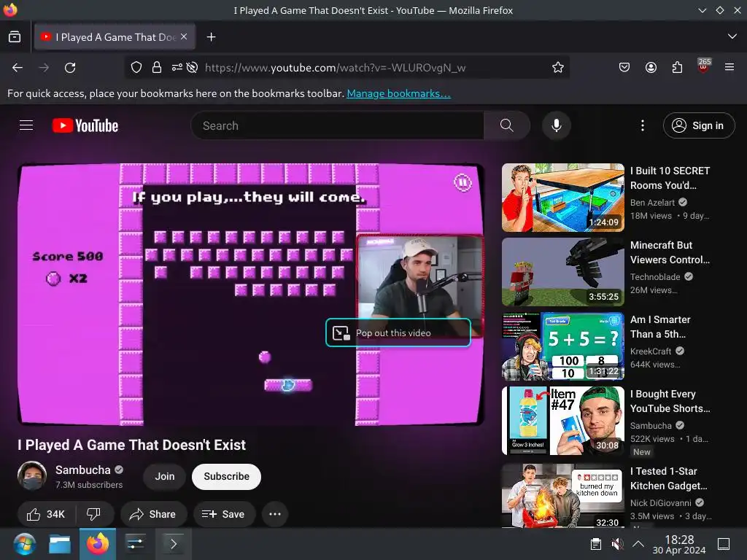The height and width of the screenshot is (560, 747).
Task: Visit Ben Azelart channel name
Action: (x=652, y=203)
